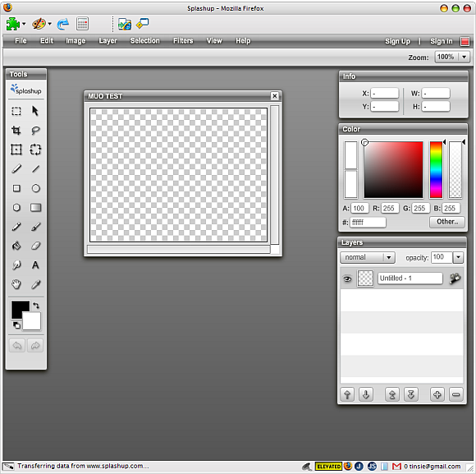Swap foreground and background colors

[36, 305]
